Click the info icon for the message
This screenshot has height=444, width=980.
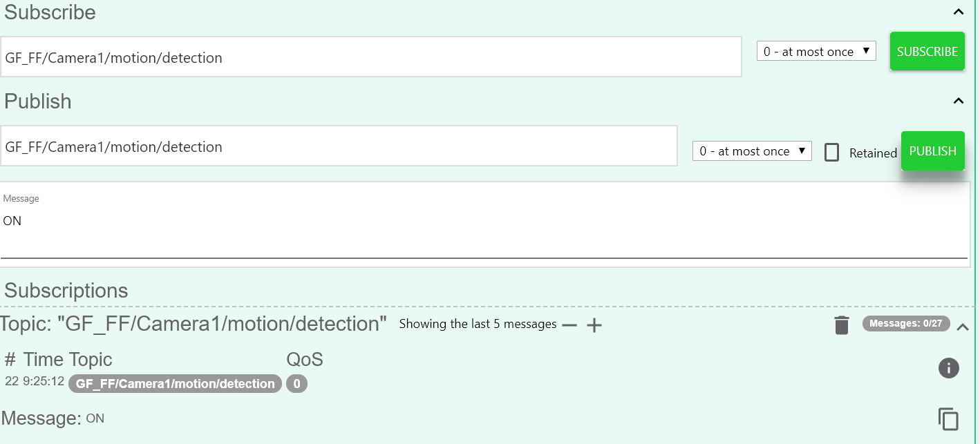pyautogui.click(x=948, y=368)
